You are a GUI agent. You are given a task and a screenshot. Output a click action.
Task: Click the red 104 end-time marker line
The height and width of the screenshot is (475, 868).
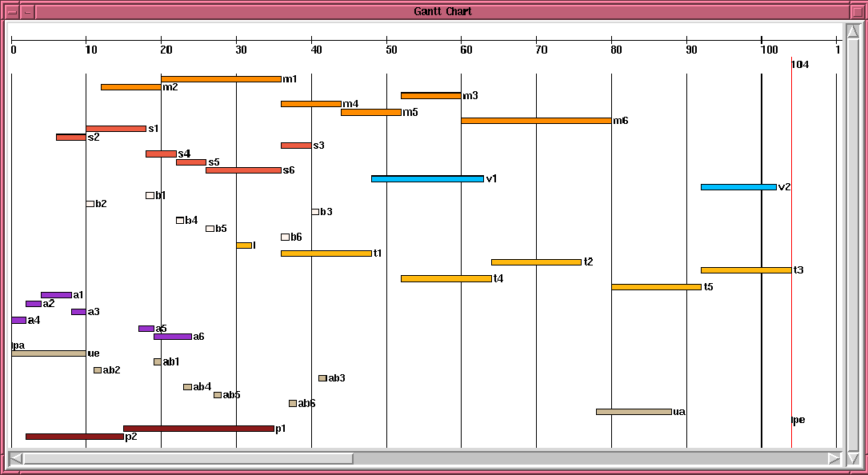[792, 252]
